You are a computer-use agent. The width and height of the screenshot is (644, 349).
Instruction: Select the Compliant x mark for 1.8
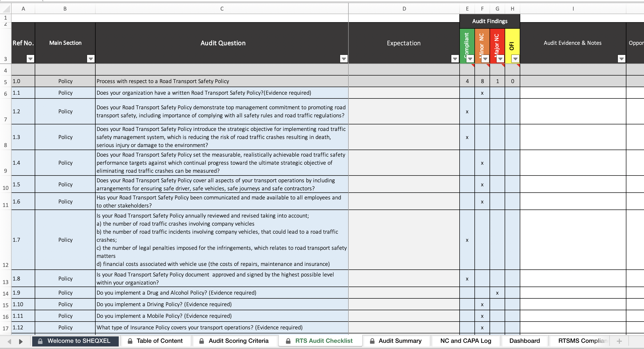click(x=467, y=279)
